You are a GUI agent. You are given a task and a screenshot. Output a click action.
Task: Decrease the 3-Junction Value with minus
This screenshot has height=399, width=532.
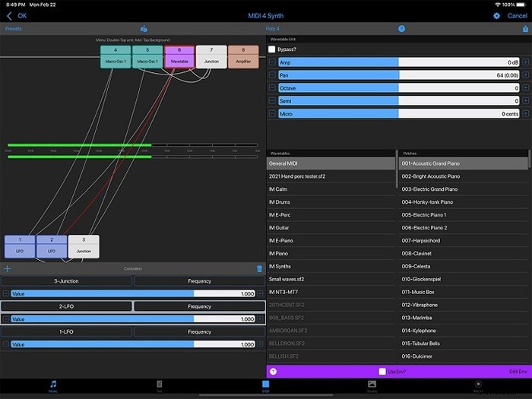[6, 293]
